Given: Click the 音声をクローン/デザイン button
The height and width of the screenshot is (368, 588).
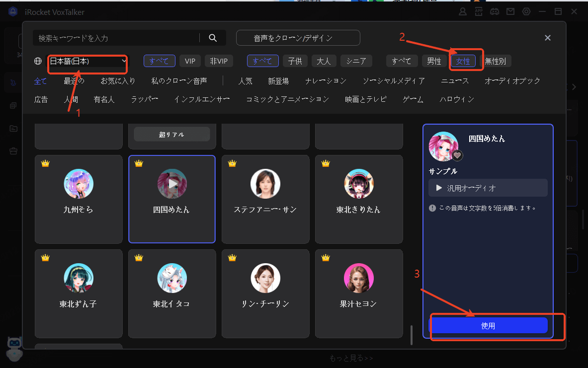Looking at the screenshot, I should [x=298, y=38].
